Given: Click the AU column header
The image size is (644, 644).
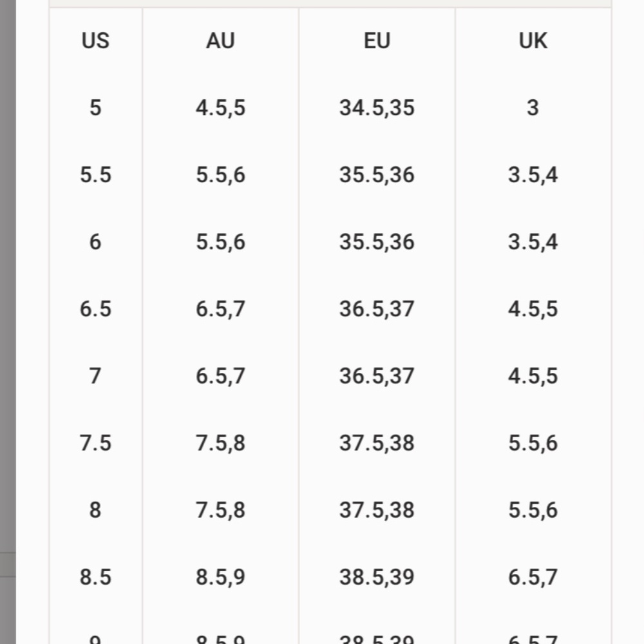Looking at the screenshot, I should click(220, 41).
